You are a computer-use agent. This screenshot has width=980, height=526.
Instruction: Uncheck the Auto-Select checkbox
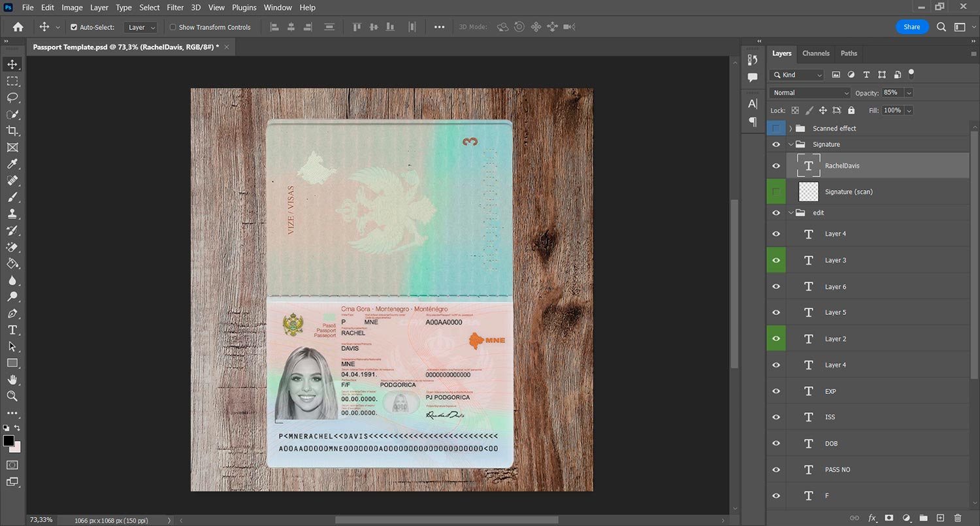(x=74, y=27)
